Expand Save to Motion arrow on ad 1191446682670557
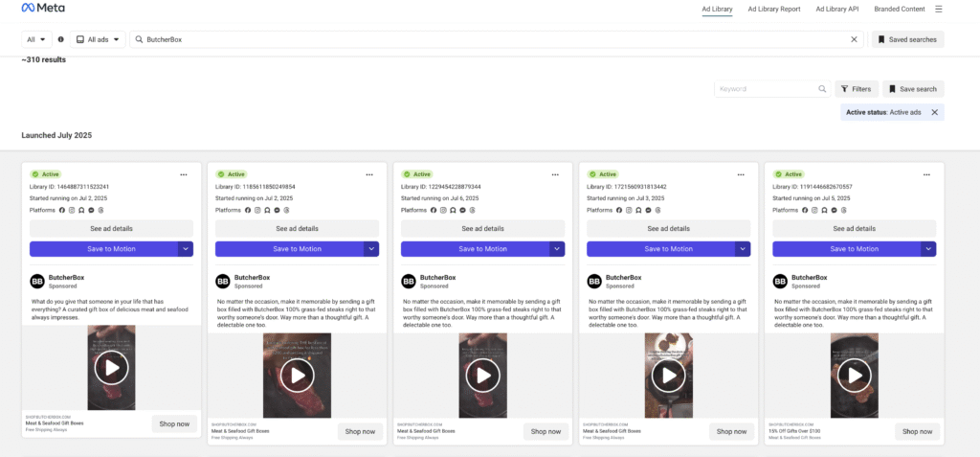The image size is (980, 457). tap(928, 249)
